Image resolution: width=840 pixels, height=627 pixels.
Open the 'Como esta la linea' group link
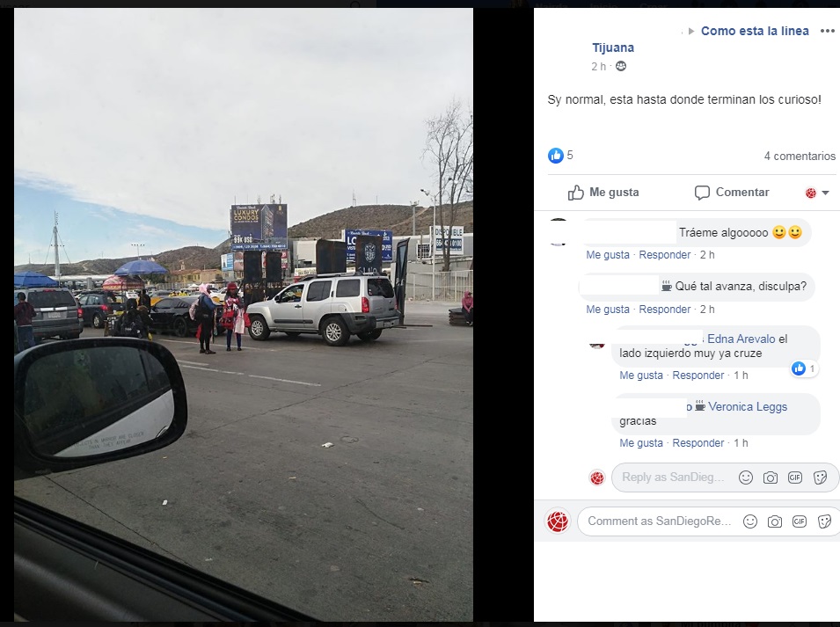tap(755, 31)
